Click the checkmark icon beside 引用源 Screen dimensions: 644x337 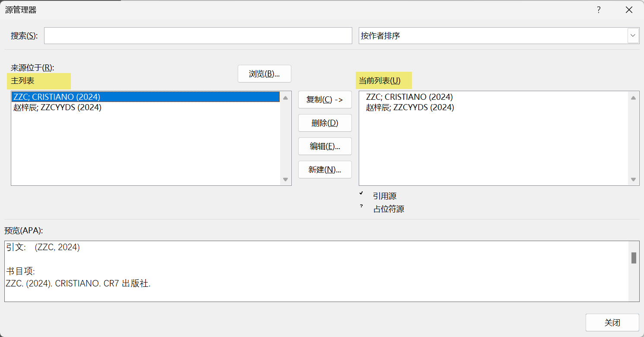361,193
